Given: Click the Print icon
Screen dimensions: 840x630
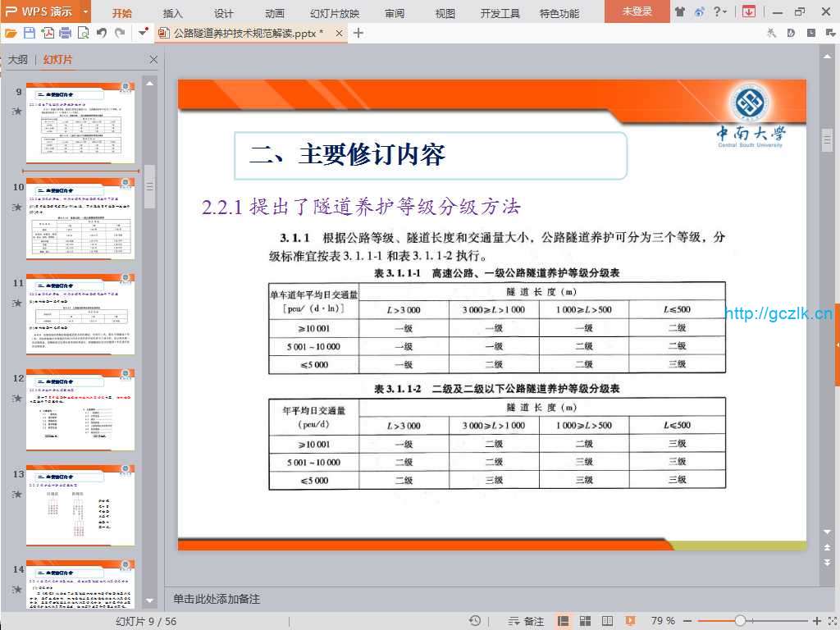Looking at the screenshot, I should pyautogui.click(x=66, y=33).
